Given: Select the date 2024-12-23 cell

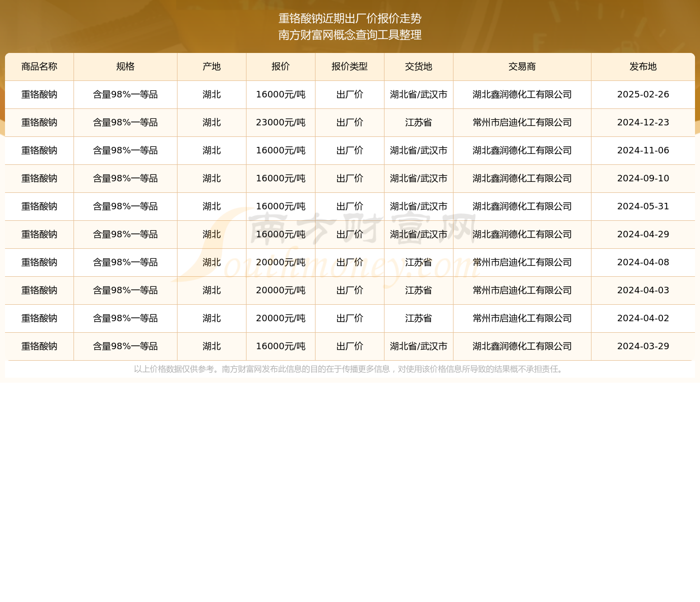Looking at the screenshot, I should pos(643,123).
